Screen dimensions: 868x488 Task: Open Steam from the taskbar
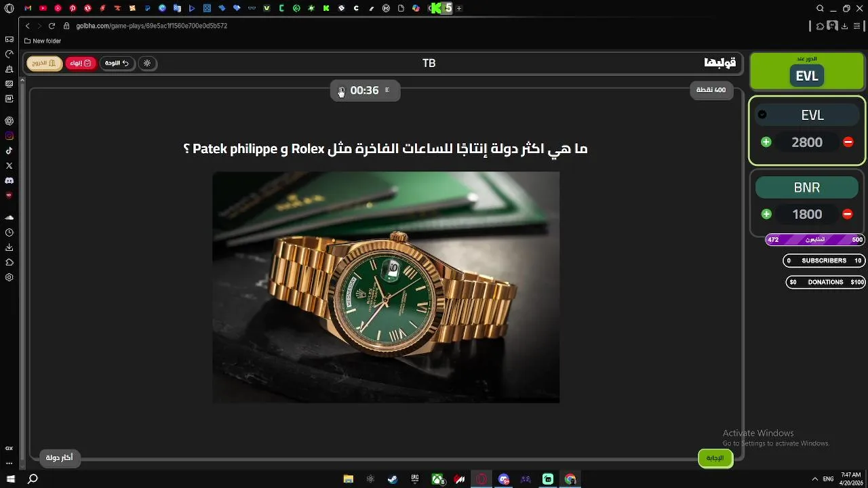(393, 479)
